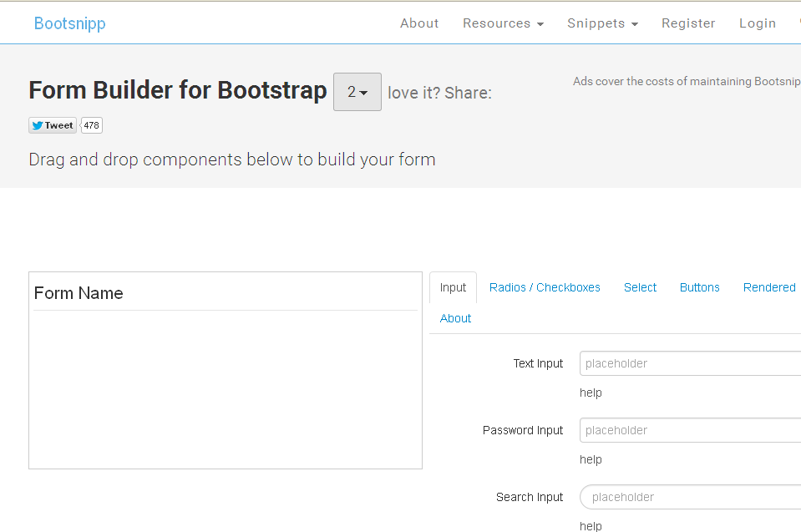Click the rounded Search Input field
Image resolution: width=801 pixels, height=532 pixels.
coord(690,497)
